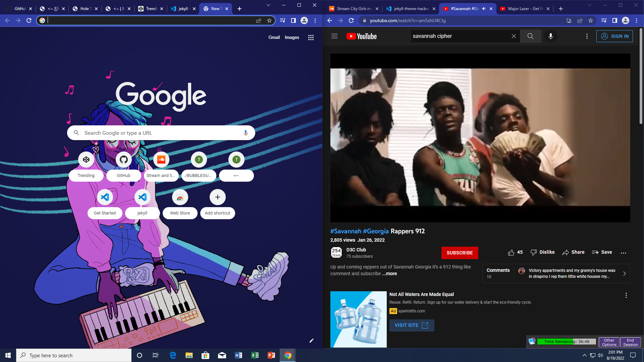Mute the Savannah tab audio icon
This screenshot has height=362, width=644.
[x=484, y=9]
